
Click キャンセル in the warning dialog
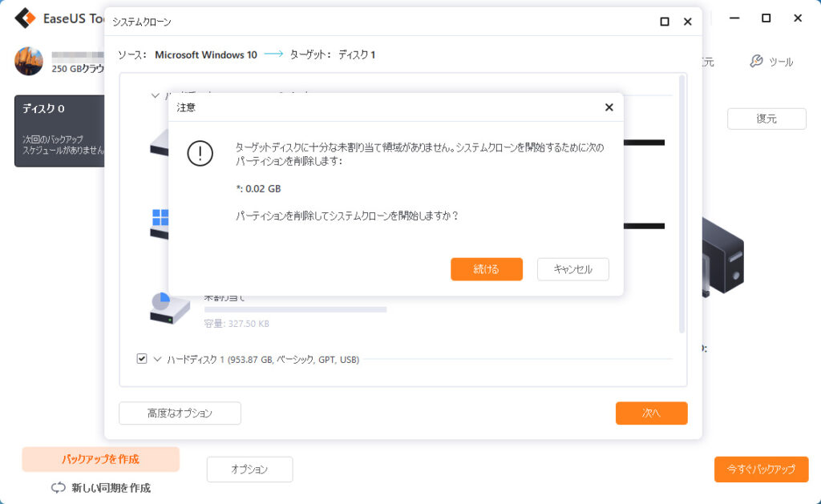click(x=572, y=269)
